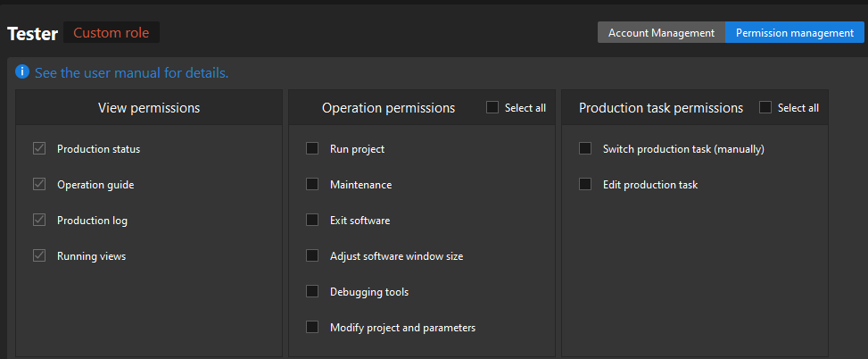Check the Edit production task box
The height and width of the screenshot is (359, 868).
585,185
